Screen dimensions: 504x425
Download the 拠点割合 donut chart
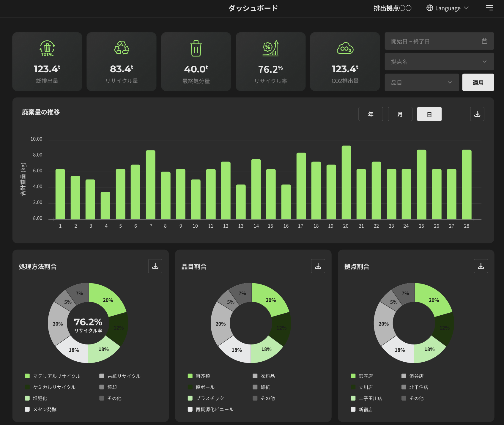[x=481, y=266]
